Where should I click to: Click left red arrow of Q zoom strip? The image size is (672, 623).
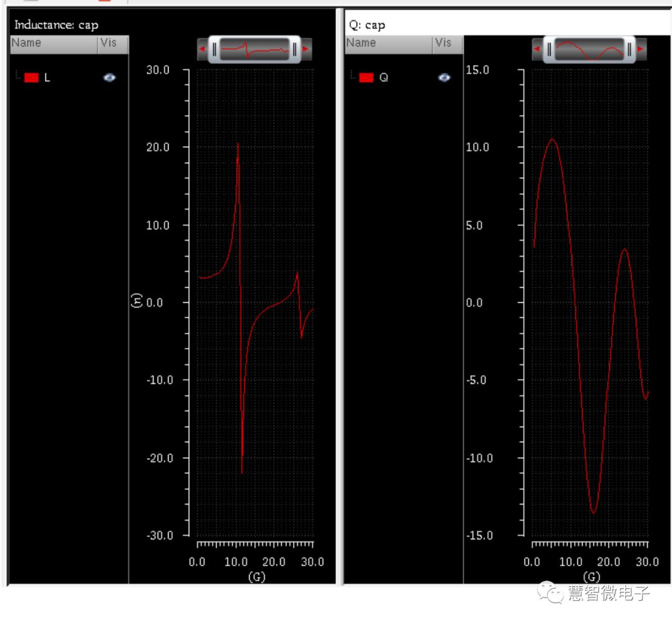[x=537, y=49]
